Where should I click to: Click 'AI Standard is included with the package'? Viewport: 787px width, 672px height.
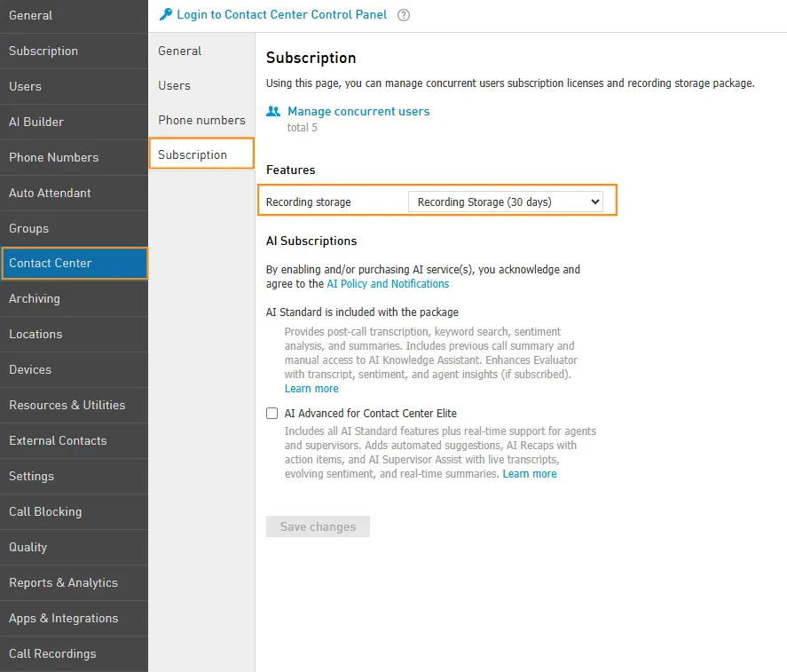[362, 312]
